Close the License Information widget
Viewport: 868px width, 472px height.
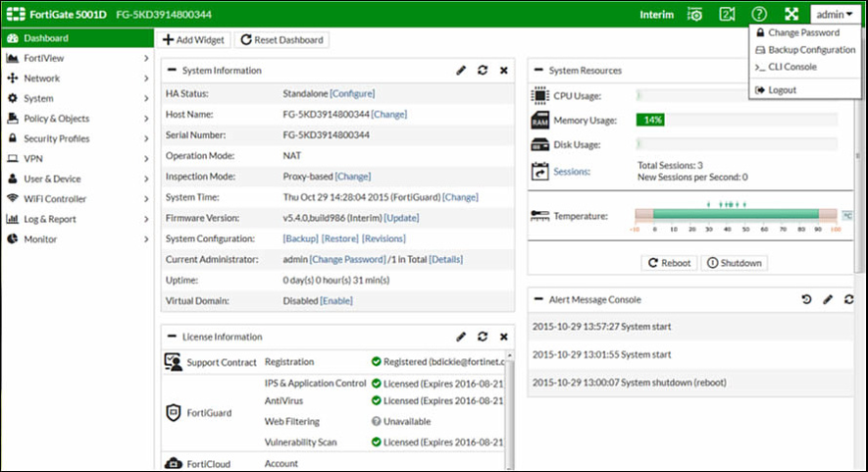[504, 337]
